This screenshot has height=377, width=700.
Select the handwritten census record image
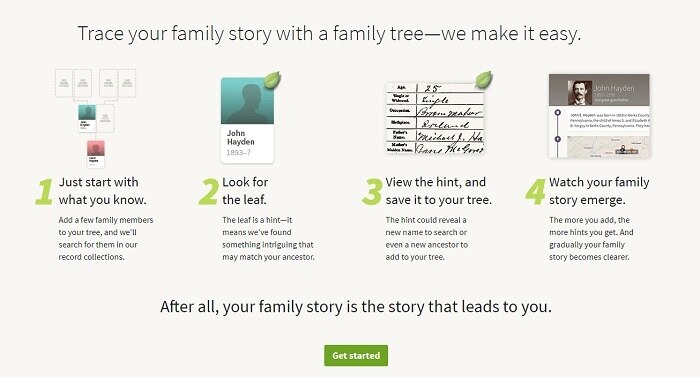[x=435, y=118]
